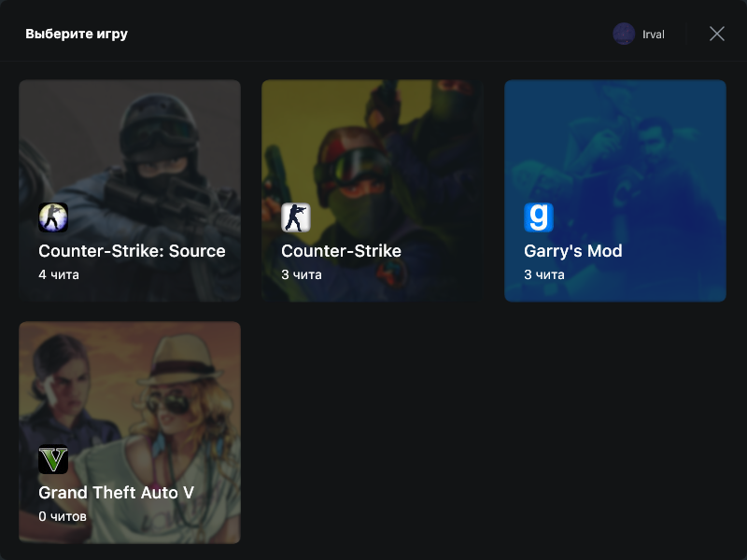Select the Grand Theft Auto V card artwork

point(130,432)
